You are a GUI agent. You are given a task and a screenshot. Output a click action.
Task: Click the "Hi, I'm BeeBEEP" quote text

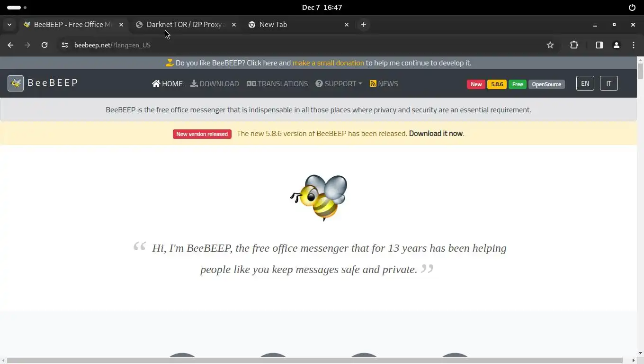point(329,259)
